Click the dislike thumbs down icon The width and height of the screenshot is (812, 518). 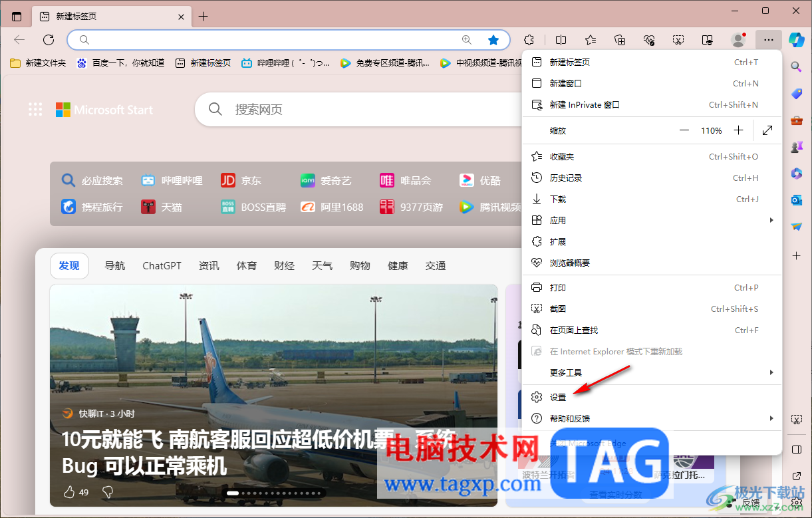point(107,492)
